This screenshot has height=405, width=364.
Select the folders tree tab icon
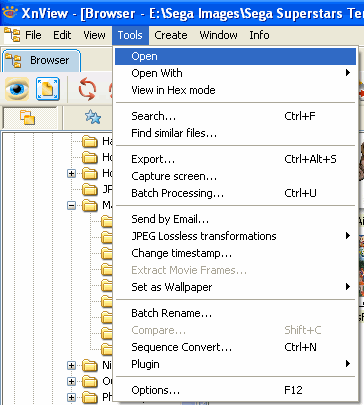27,117
